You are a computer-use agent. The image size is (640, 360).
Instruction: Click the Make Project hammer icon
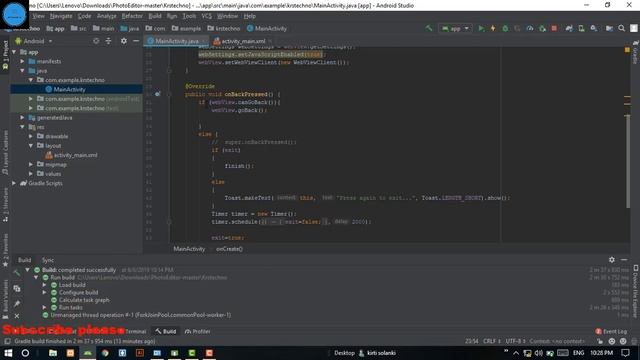[x=429, y=28]
